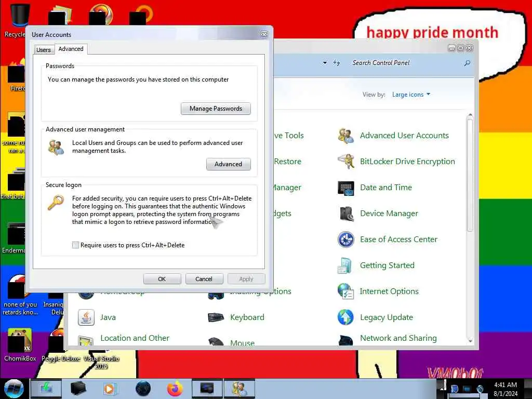The width and height of the screenshot is (532, 399).
Task: Open the Getting Started icon
Action: 345,265
